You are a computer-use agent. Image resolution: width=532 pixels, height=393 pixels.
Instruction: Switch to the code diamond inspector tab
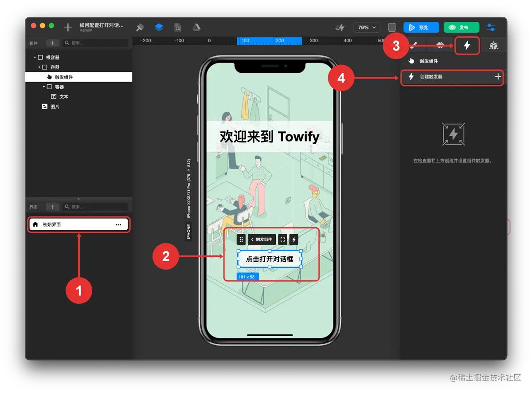click(440, 46)
